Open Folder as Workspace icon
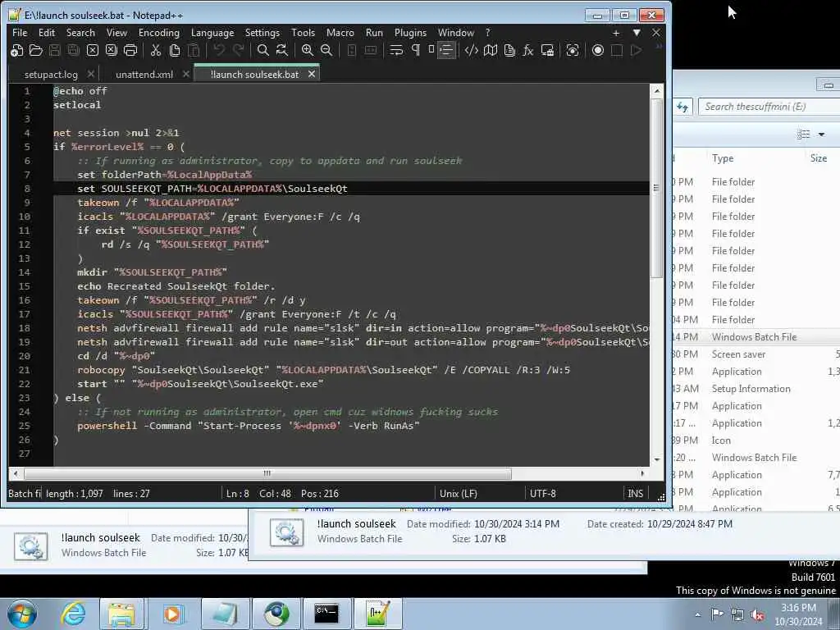The height and width of the screenshot is (630, 840). point(547,50)
